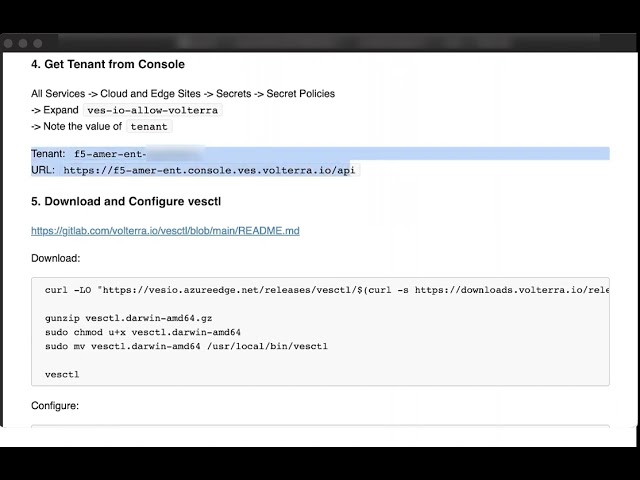Open the gitlab vesctl README.md link
The width and height of the screenshot is (640, 480).
(x=165, y=231)
